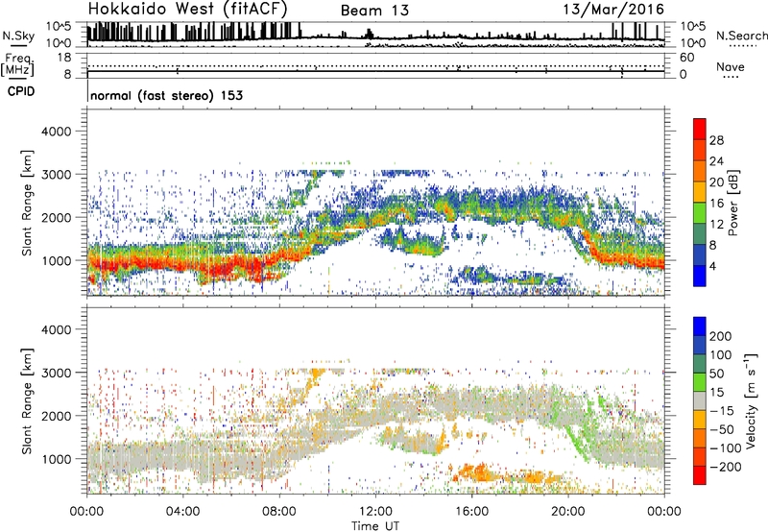Image resolution: width=768 pixels, height=532 pixels.
Task: Click the red top segment of Power color bar
Action: pos(700,130)
